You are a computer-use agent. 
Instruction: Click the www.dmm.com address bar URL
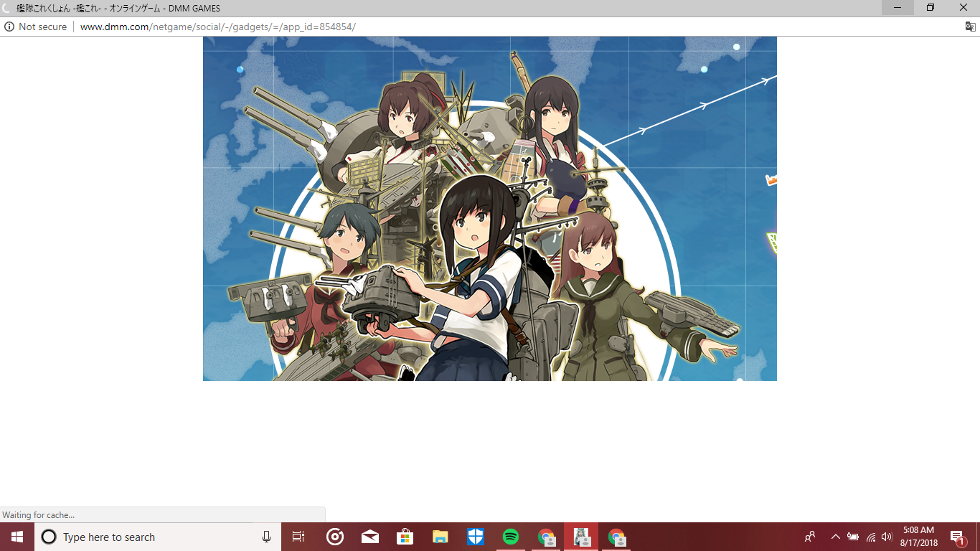(x=217, y=27)
